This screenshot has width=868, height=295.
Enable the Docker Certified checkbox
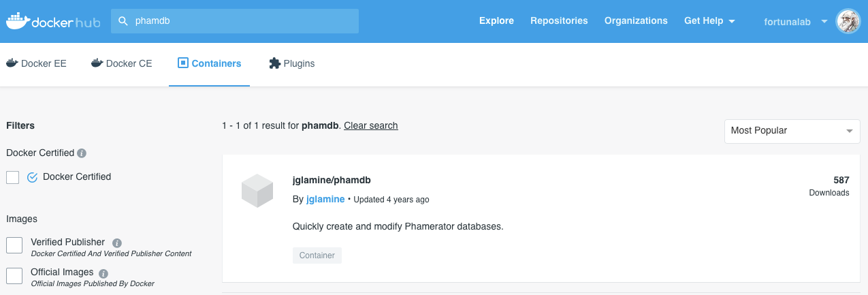(12, 178)
